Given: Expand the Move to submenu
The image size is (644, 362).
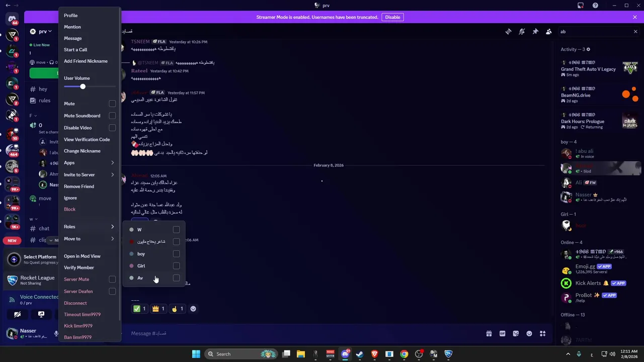Looking at the screenshot, I should pyautogui.click(x=90, y=239).
